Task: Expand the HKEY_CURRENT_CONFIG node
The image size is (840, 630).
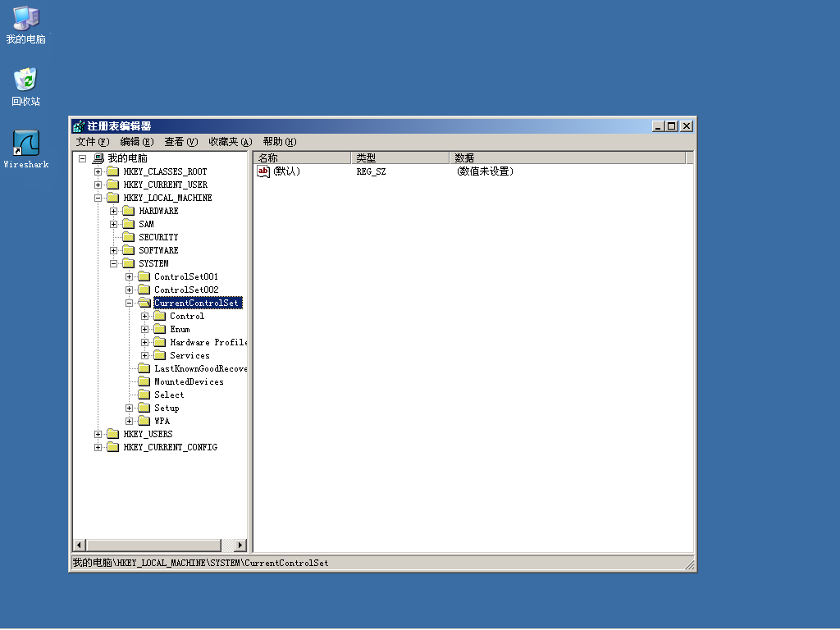Action: pos(98,447)
